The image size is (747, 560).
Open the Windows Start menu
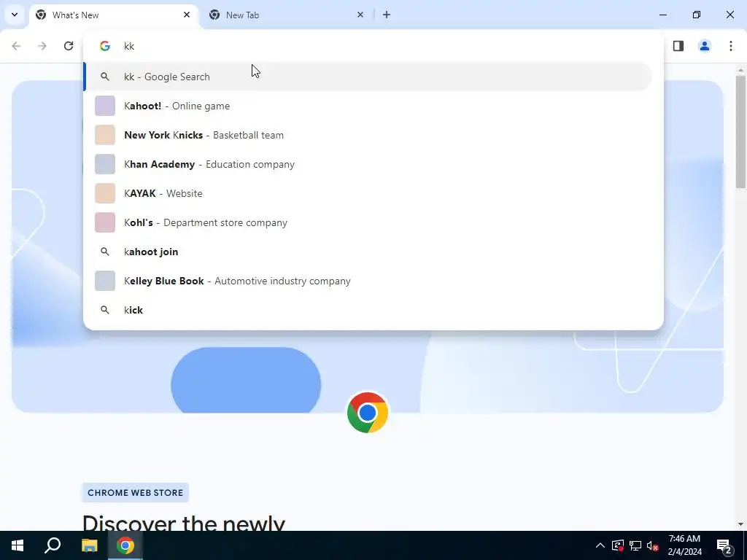(18, 545)
